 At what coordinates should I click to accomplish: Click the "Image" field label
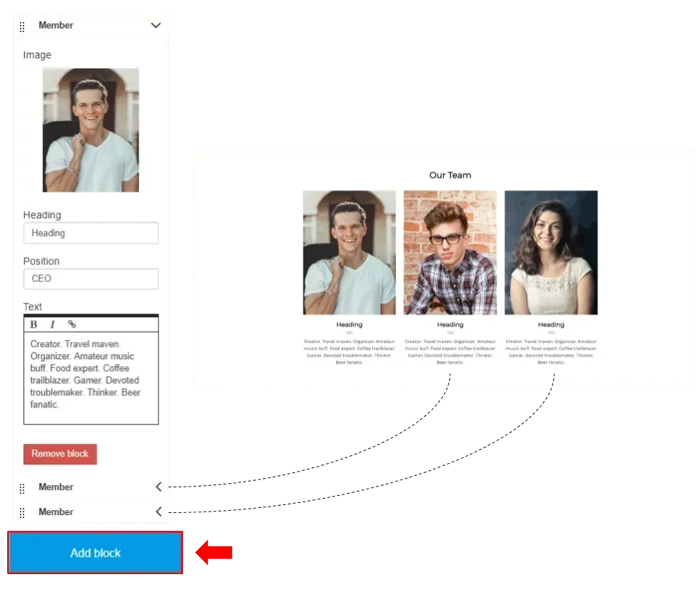click(37, 55)
